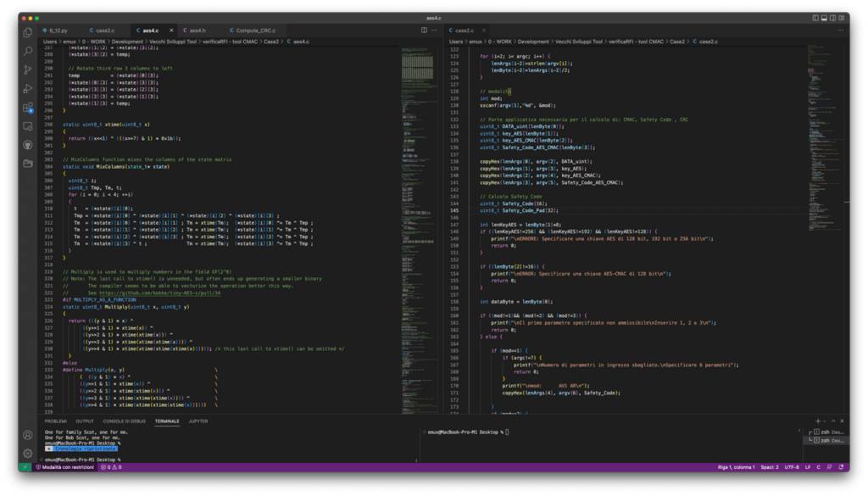
Task: Switch to the aes4.h tab
Action: (x=195, y=31)
